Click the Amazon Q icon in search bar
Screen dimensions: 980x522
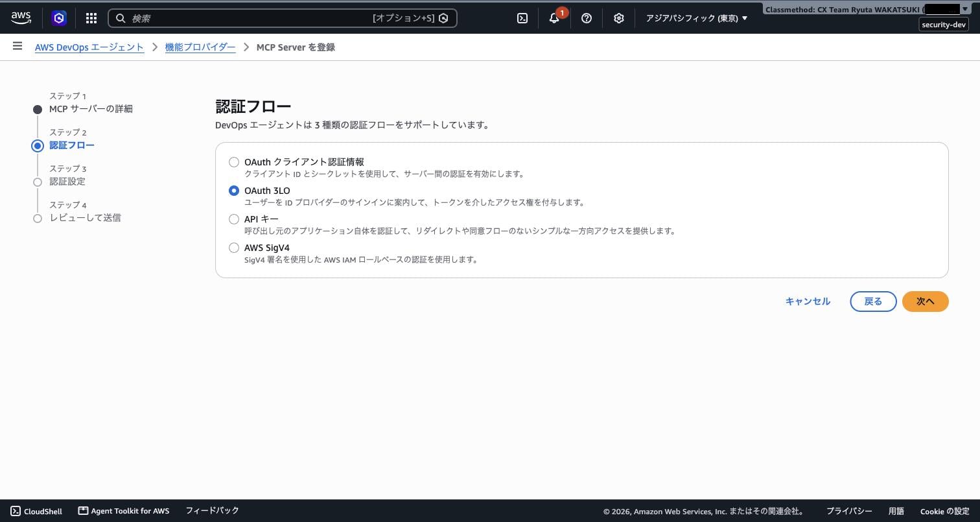pyautogui.click(x=443, y=18)
